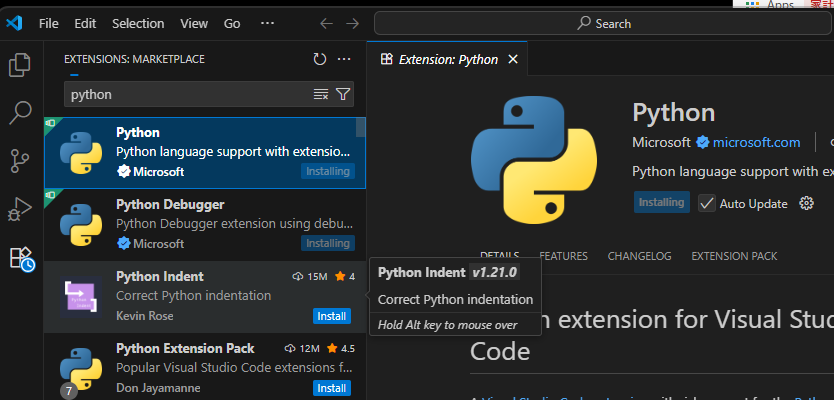Viewport: 834px width, 400px height.
Task: Open the Source Control view
Action: [20, 161]
